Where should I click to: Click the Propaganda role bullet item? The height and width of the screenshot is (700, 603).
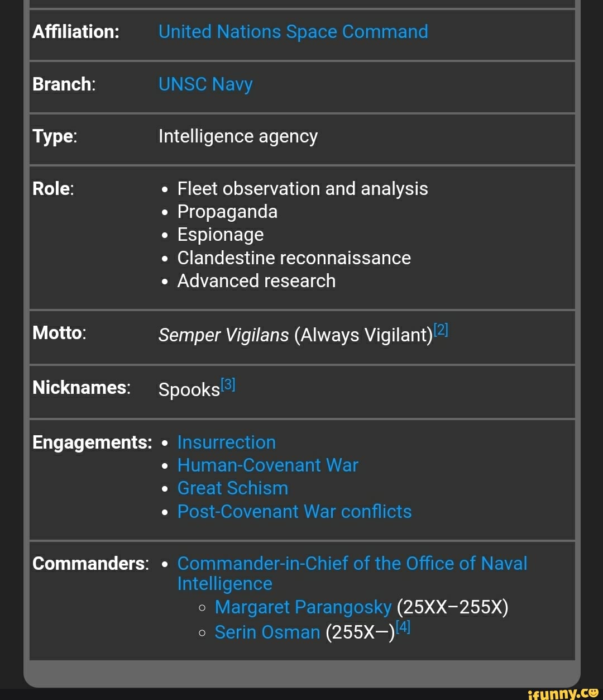(x=228, y=212)
